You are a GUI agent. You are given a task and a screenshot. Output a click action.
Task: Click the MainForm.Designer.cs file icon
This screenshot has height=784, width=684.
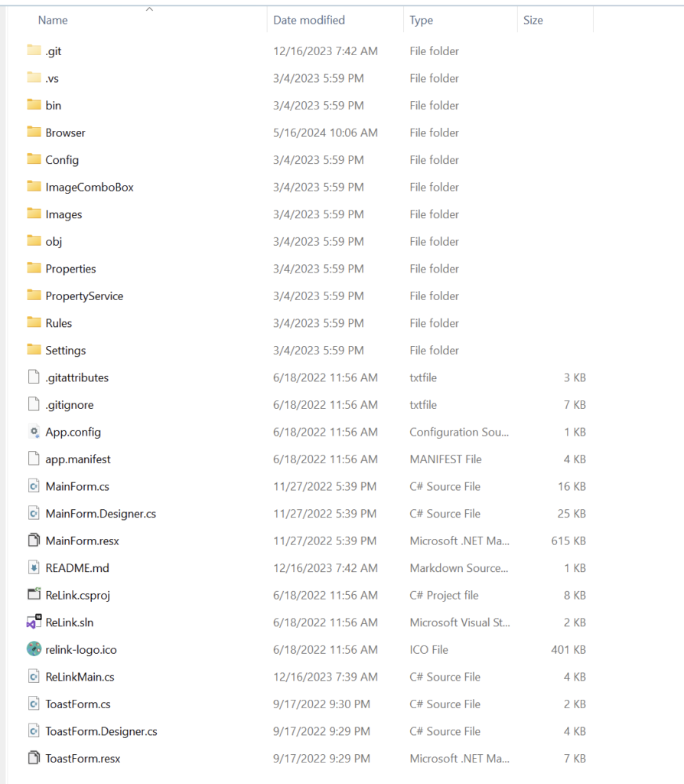(x=34, y=513)
